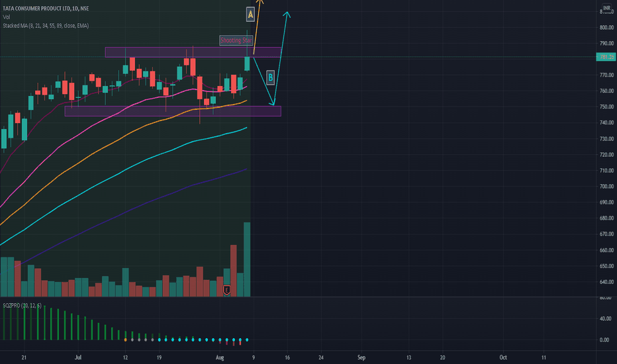Select the SQZPRO indicator legend

22,305
